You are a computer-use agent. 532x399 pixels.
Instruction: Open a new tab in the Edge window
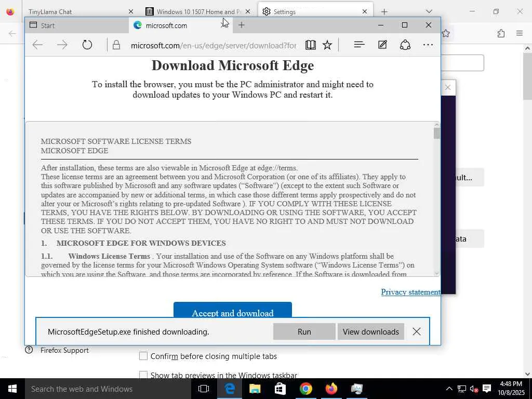click(x=241, y=25)
